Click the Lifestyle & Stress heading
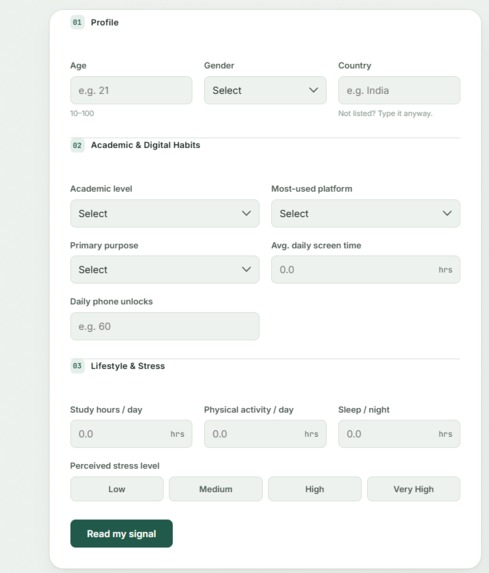Screen dimensions: 489x573 (128, 366)
